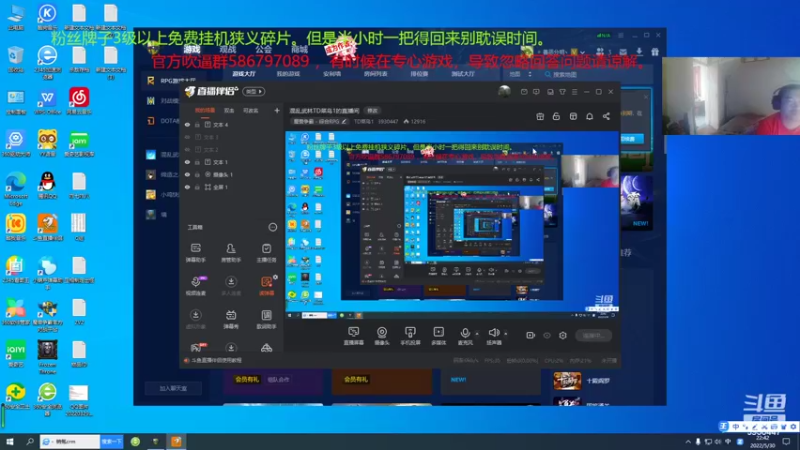This screenshot has height=450, width=800.
Task: Toggle the preview eye icon beside settings gear
Action: click(x=547, y=335)
